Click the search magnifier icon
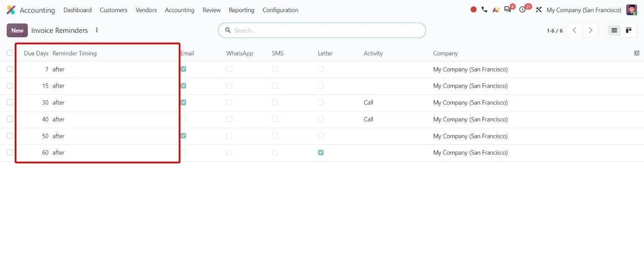This screenshot has height=268, width=644. click(228, 30)
